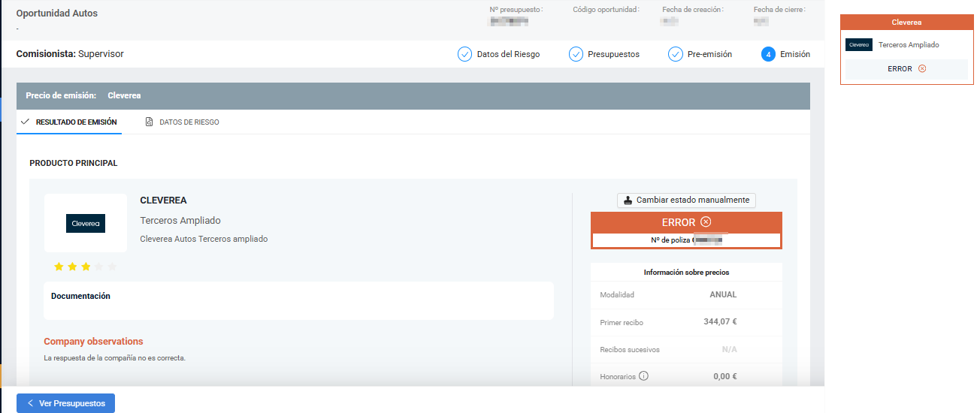Image resolution: width=980 pixels, height=413 pixels.
Task: Go to the Presupuestos step label
Action: [x=613, y=54]
